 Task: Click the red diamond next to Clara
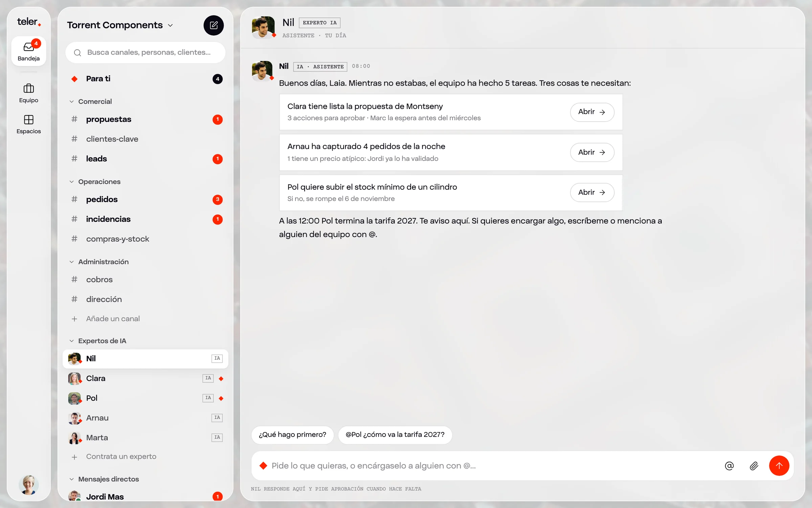point(221,378)
